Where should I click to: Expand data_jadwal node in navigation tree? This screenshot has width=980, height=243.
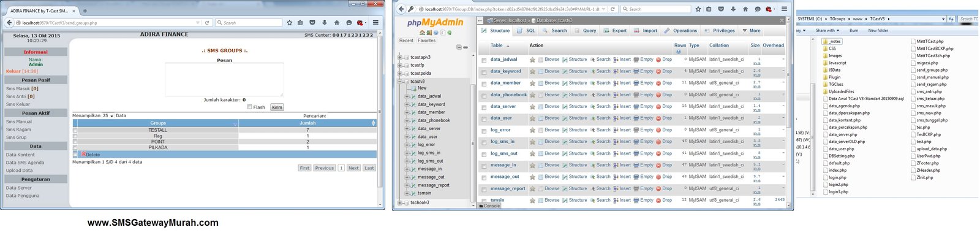click(407, 96)
